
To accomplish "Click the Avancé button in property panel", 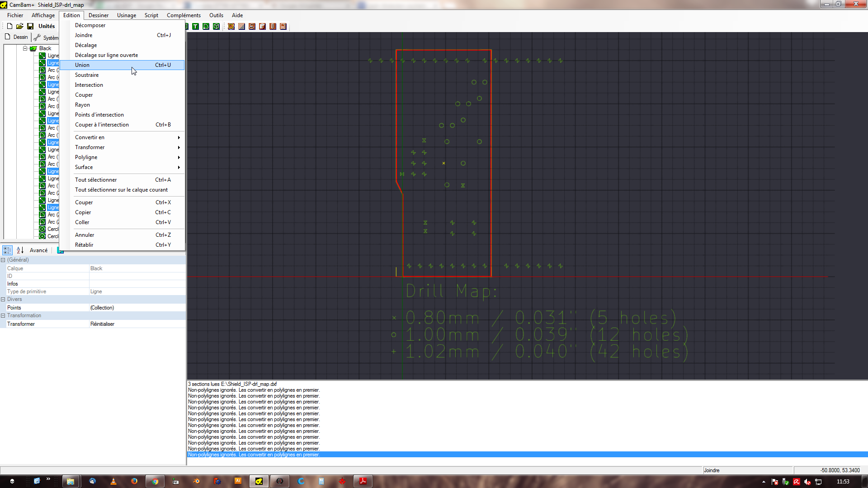I will click(38, 250).
